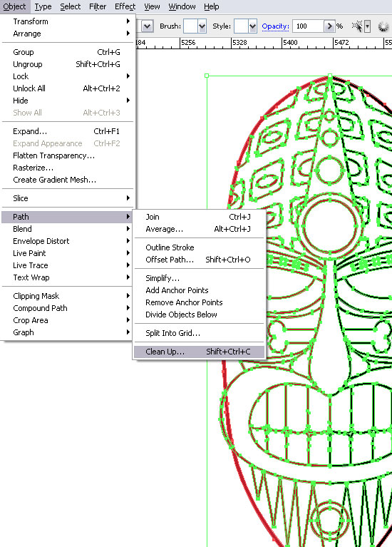Click the top-left bounding box handle
This screenshot has width=392, height=547.
(207, 76)
